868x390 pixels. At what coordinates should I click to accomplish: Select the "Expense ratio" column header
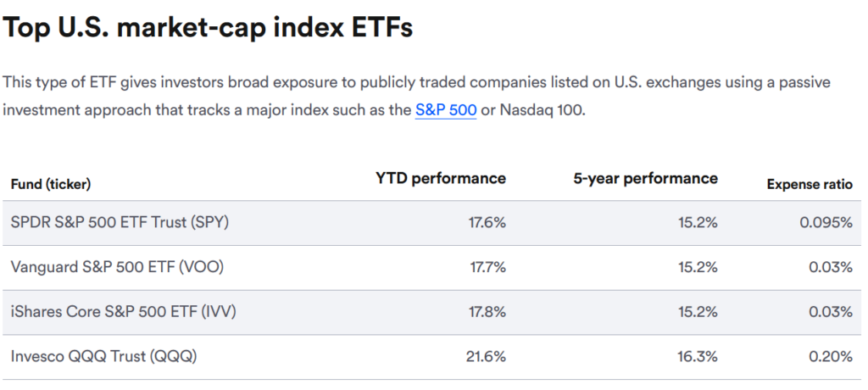(x=810, y=184)
